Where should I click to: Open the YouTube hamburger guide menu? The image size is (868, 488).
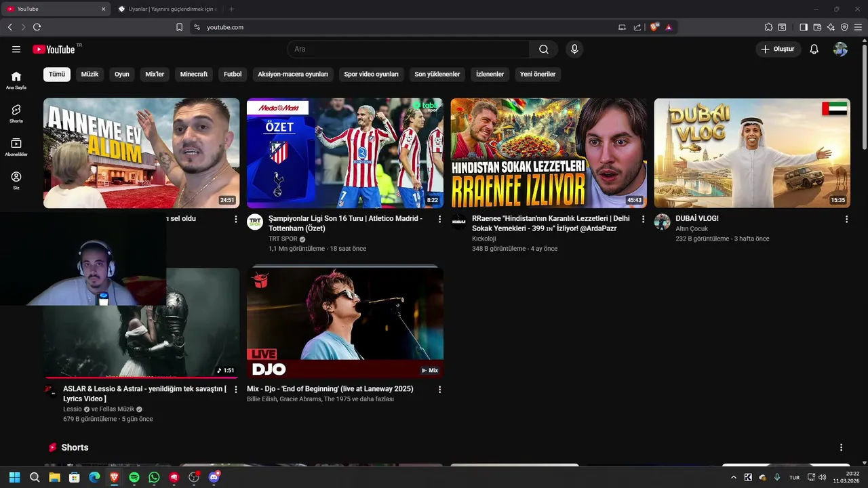pos(16,49)
